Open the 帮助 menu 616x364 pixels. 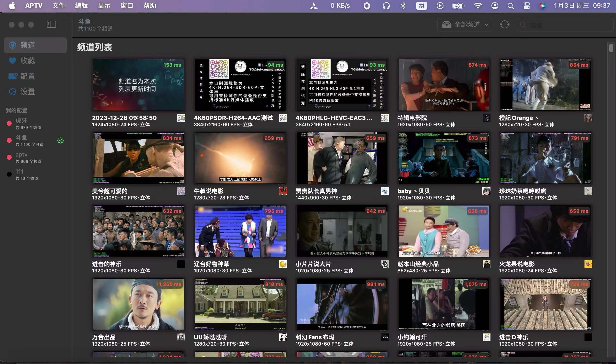pos(150,6)
